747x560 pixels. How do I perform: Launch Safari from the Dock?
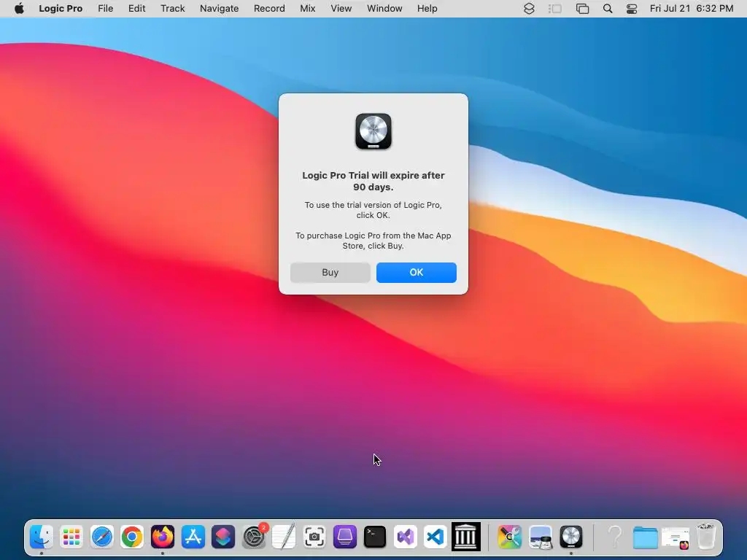102,537
